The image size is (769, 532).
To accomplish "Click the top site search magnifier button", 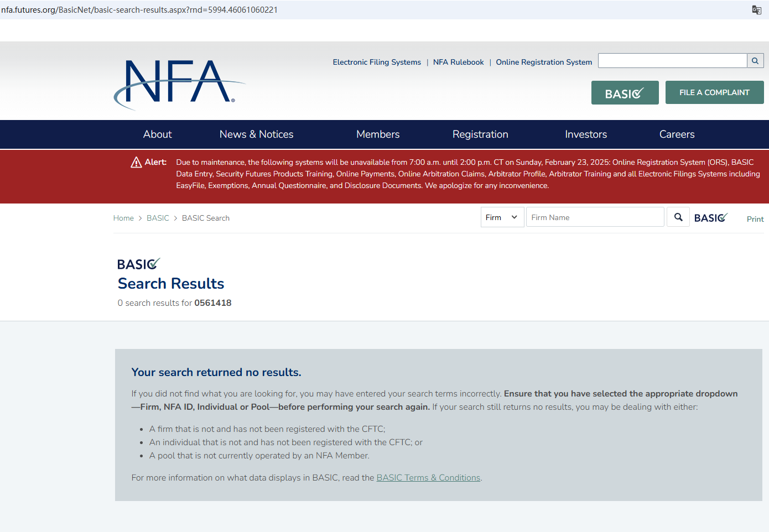I will 755,61.
